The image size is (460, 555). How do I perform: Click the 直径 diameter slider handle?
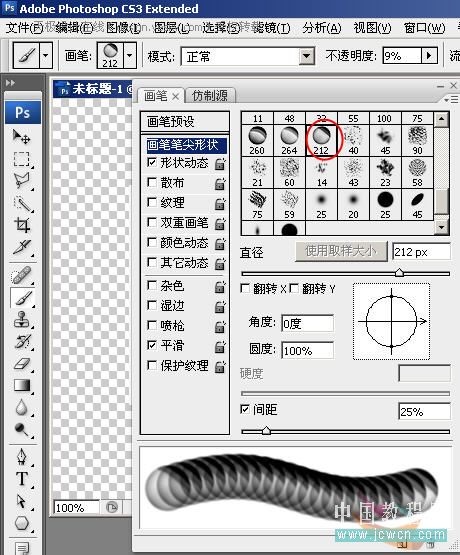(399, 273)
